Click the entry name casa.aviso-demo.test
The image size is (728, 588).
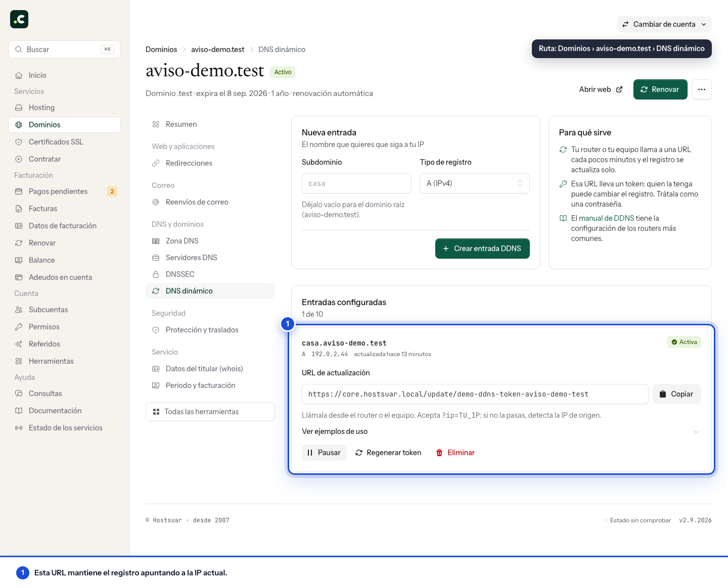tap(344, 343)
